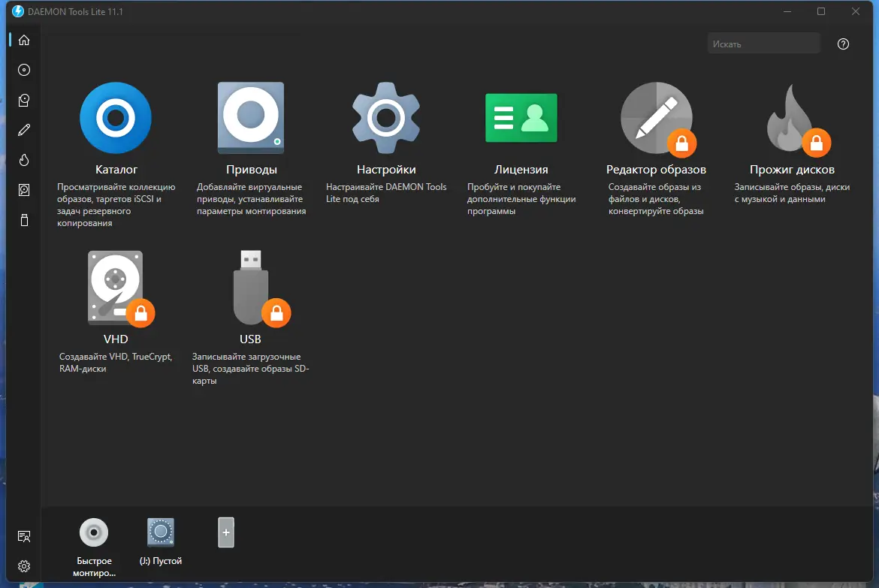Click the Быстрое монтиро... label
The width and height of the screenshot is (879, 588).
coord(94,567)
